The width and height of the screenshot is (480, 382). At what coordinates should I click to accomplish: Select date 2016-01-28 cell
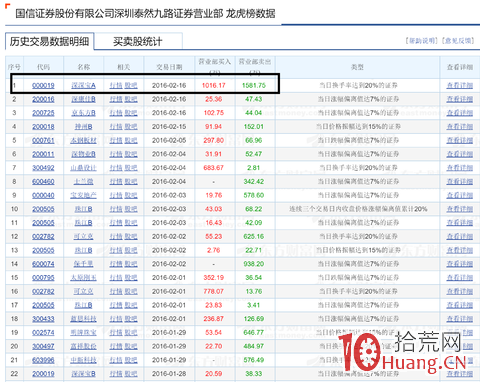(x=169, y=374)
